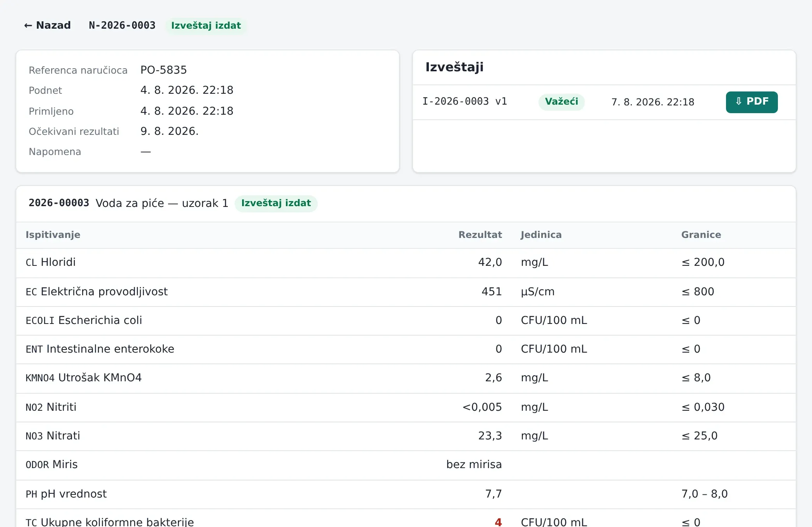Click the µS/cm unit cell
The height and width of the screenshot is (527, 812).
click(x=538, y=292)
